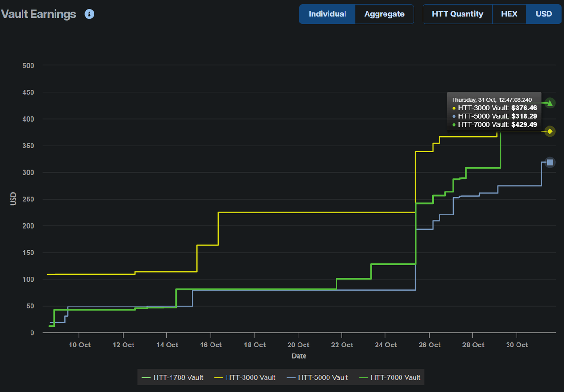Screen dimensions: 564x392
Task: Click the 16 Oct date label
Action: click(x=210, y=345)
